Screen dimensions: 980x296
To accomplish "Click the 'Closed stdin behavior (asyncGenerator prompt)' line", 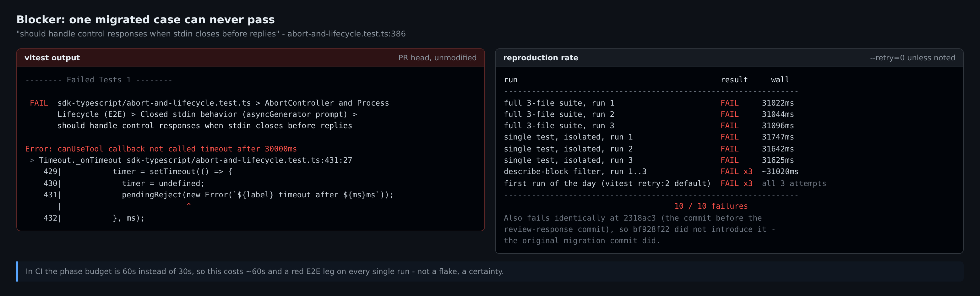I will pyautogui.click(x=207, y=114).
